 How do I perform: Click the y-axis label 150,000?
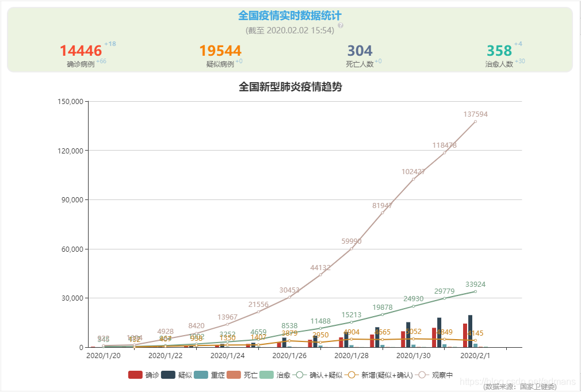click(x=70, y=101)
